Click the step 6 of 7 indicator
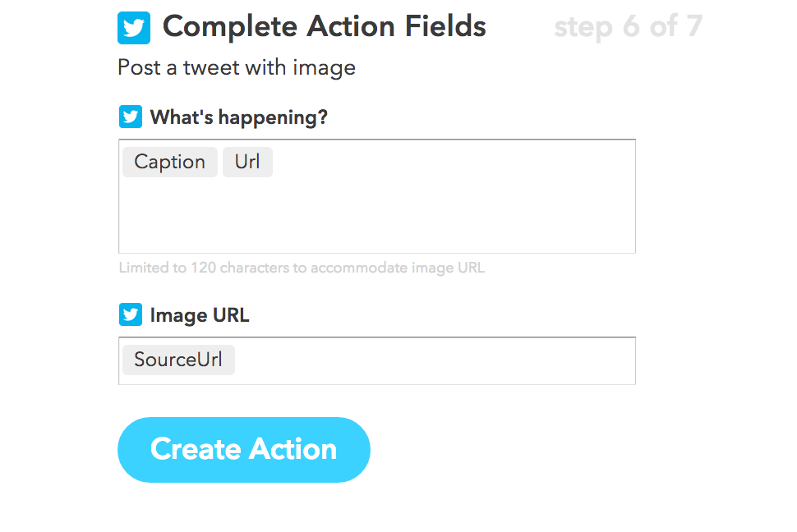Image resolution: width=797 pixels, height=532 pixels. pyautogui.click(x=629, y=26)
